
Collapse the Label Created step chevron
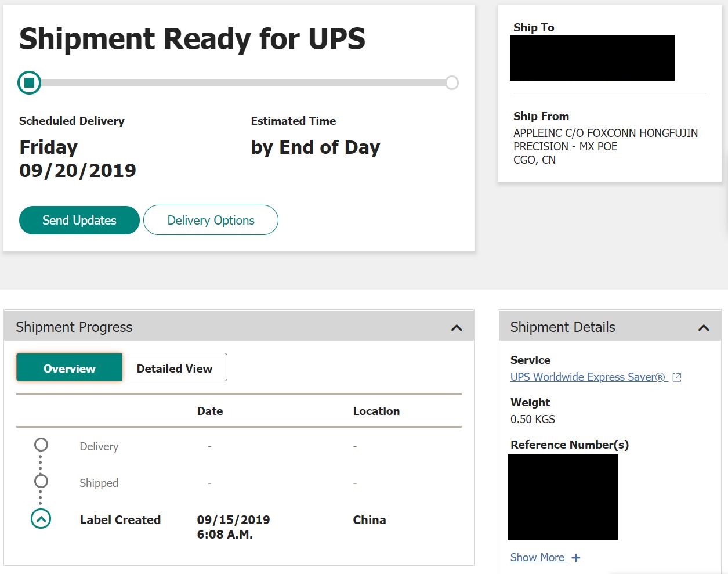point(41,519)
